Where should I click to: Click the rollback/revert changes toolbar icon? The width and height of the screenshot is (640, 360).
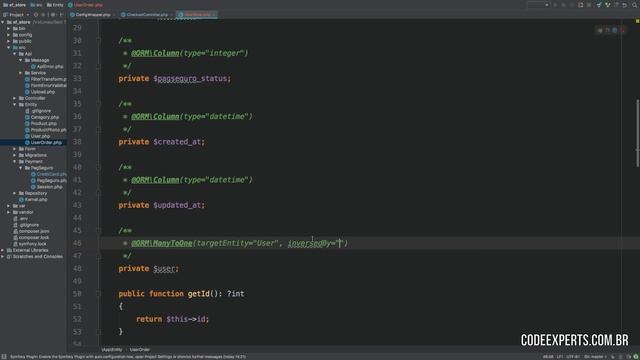tap(624, 5)
